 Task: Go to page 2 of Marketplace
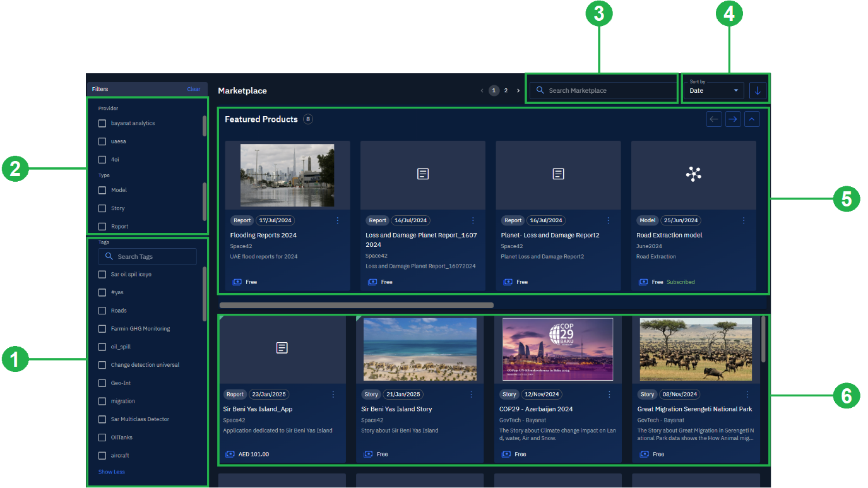point(506,91)
